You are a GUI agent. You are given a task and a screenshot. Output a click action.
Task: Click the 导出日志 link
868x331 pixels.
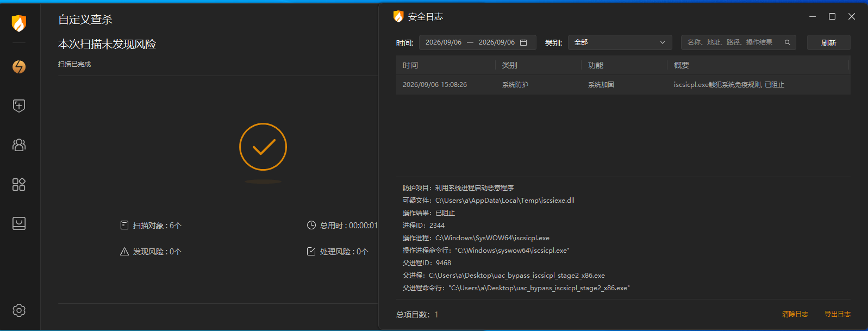point(837,314)
